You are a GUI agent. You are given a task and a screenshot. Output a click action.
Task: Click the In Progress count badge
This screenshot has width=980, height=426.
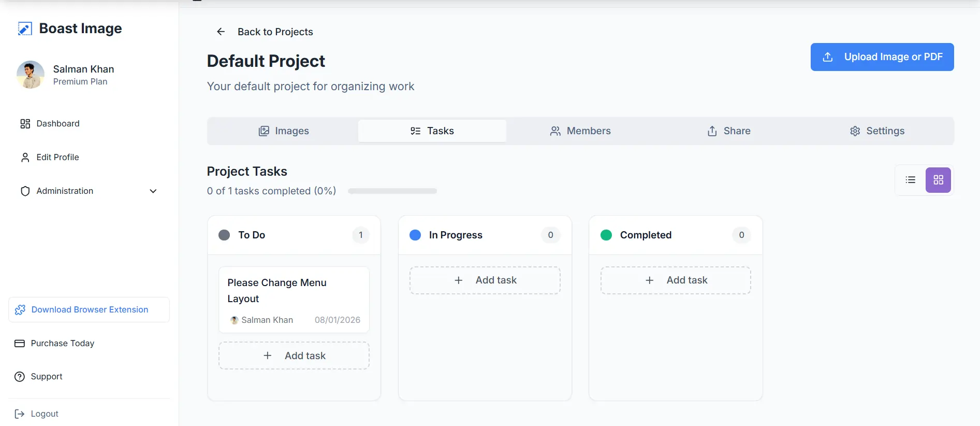click(x=551, y=235)
